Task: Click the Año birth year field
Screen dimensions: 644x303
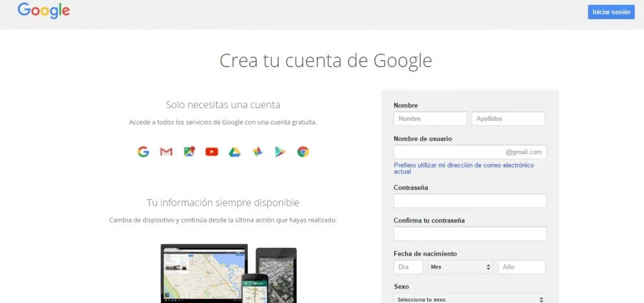Action: pyautogui.click(x=522, y=267)
